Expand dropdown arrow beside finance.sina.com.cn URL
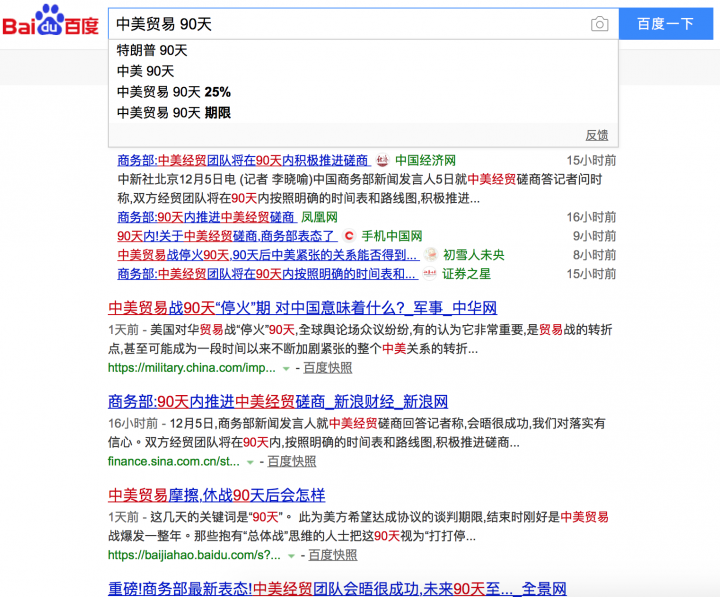 (250, 462)
